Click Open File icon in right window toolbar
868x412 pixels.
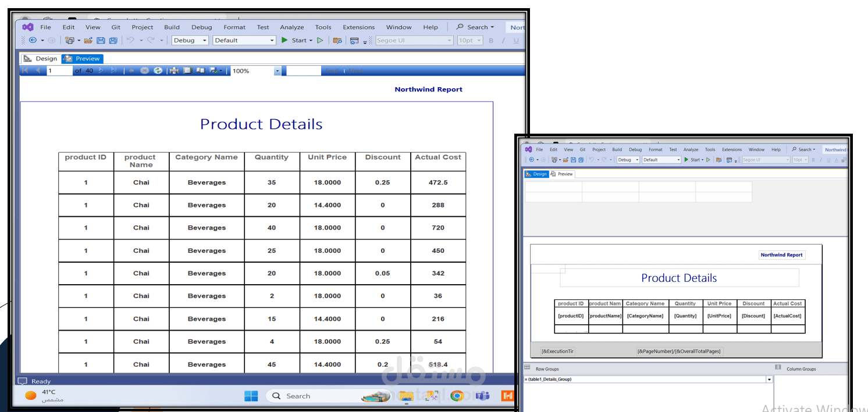click(565, 160)
